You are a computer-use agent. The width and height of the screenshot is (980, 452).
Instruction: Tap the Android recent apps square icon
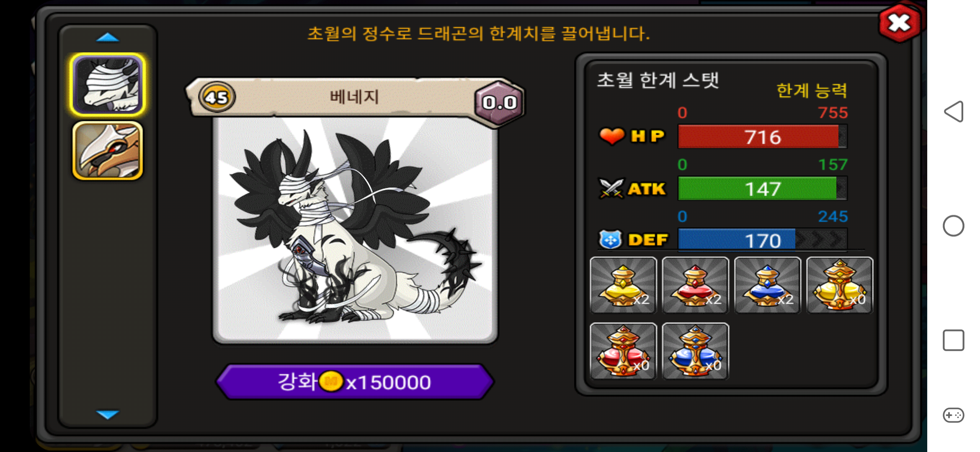[x=954, y=340]
